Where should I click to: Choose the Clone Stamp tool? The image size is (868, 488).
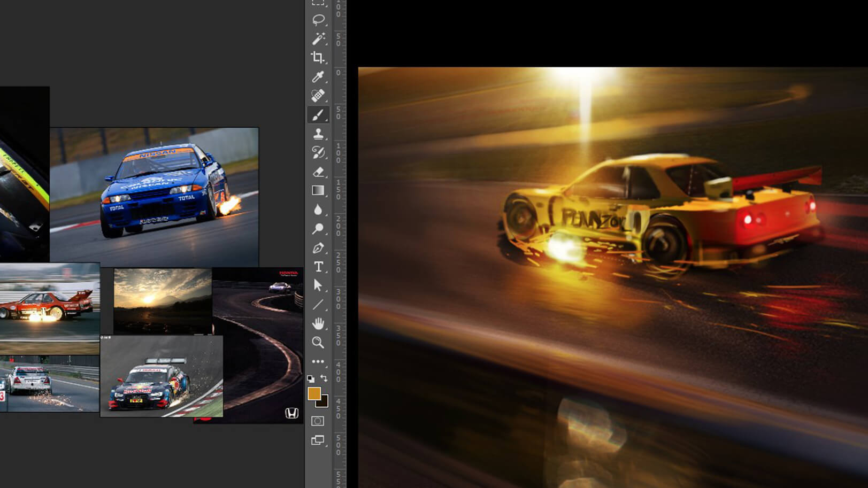pos(318,134)
